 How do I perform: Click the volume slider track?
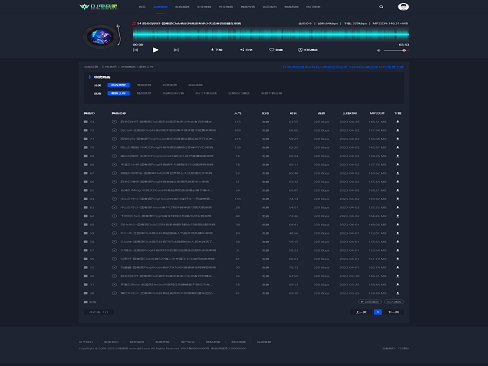click(x=396, y=50)
